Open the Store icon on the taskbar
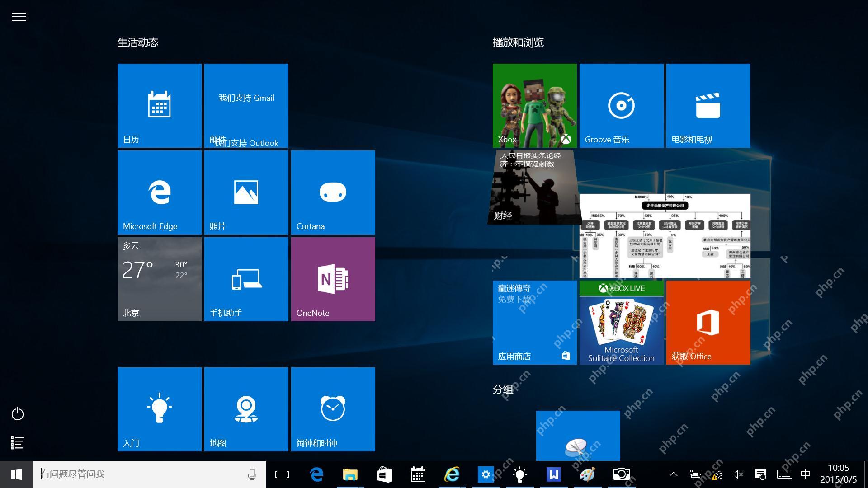The image size is (868, 488). point(384,474)
